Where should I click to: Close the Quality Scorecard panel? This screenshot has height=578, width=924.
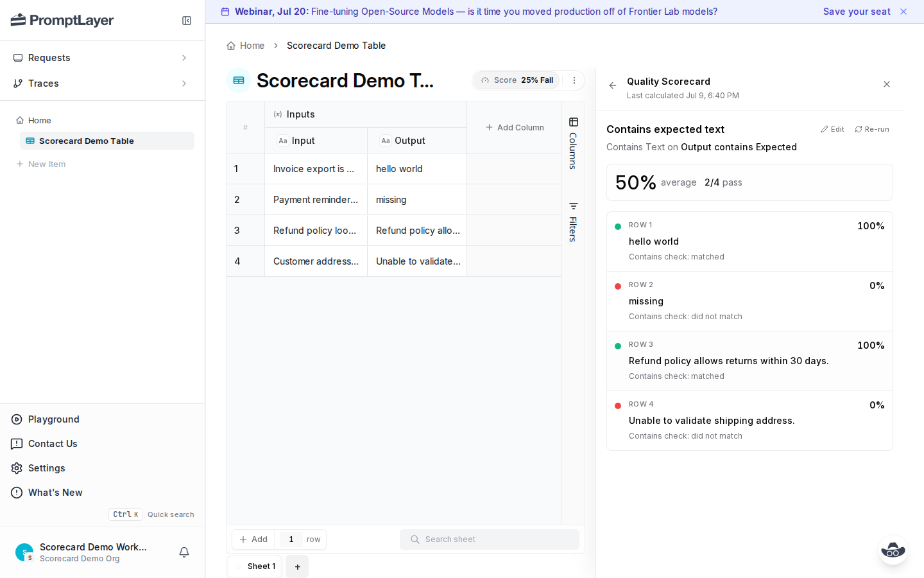click(887, 84)
